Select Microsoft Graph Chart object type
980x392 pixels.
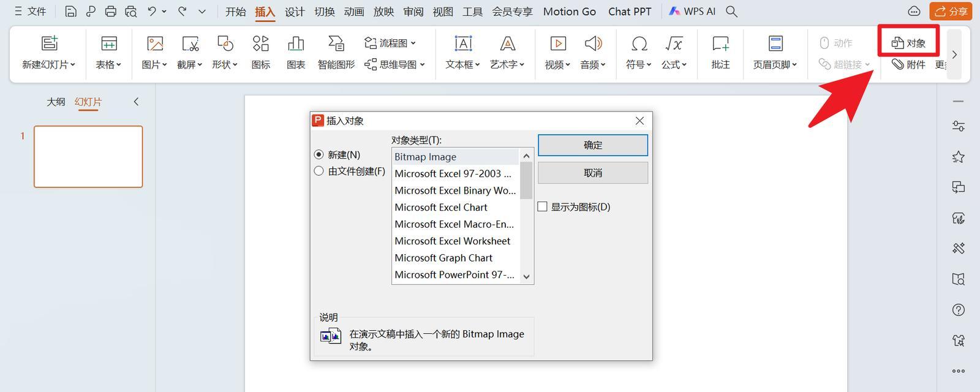pos(456,258)
